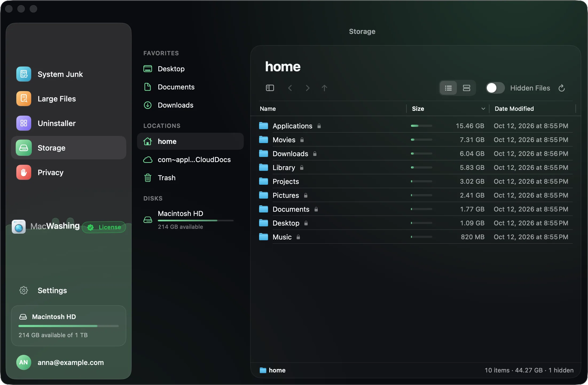This screenshot has width=588, height=385.
Task: Click the Macintosh HD storage card
Action: [69, 326]
